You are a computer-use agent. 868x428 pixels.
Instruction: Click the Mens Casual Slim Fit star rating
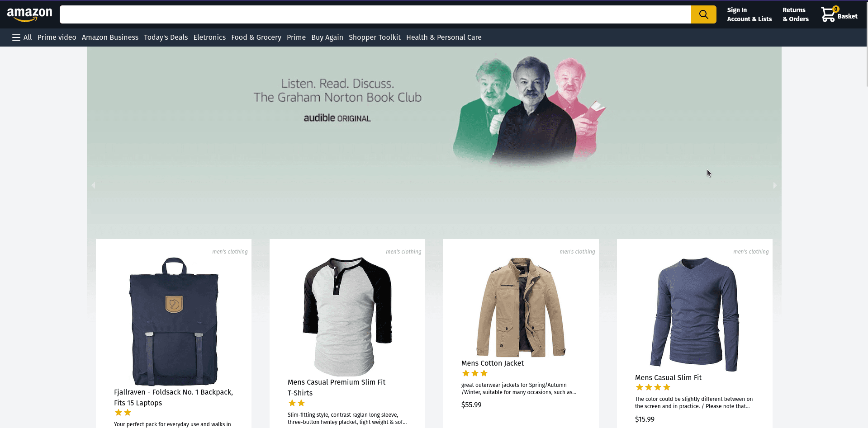pyautogui.click(x=653, y=387)
